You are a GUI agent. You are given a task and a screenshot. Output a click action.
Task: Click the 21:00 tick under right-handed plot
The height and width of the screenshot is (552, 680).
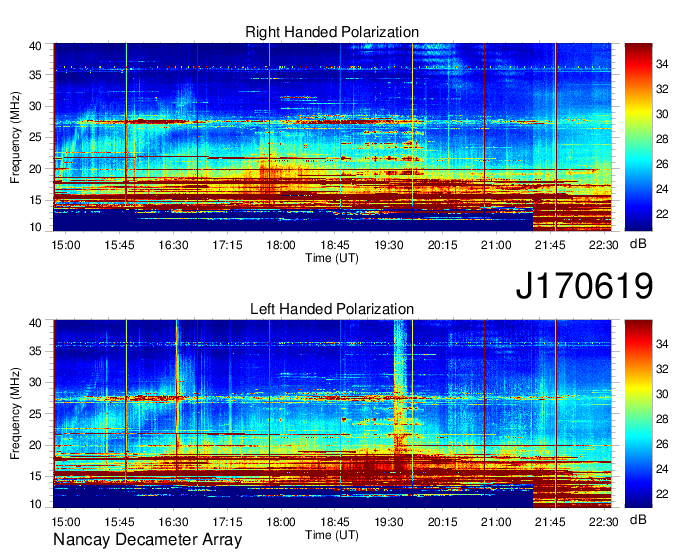tap(496, 245)
